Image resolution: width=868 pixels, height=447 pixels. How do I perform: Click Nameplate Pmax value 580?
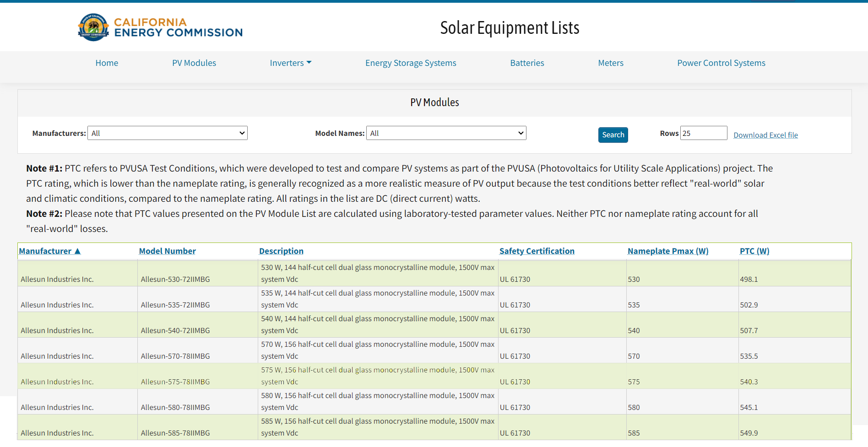pyautogui.click(x=634, y=407)
